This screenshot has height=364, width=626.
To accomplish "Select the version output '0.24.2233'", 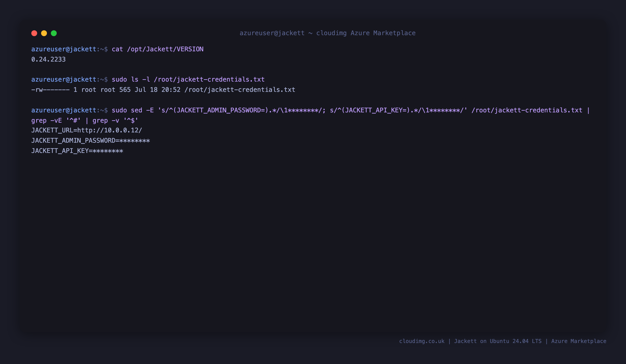I will click(48, 60).
